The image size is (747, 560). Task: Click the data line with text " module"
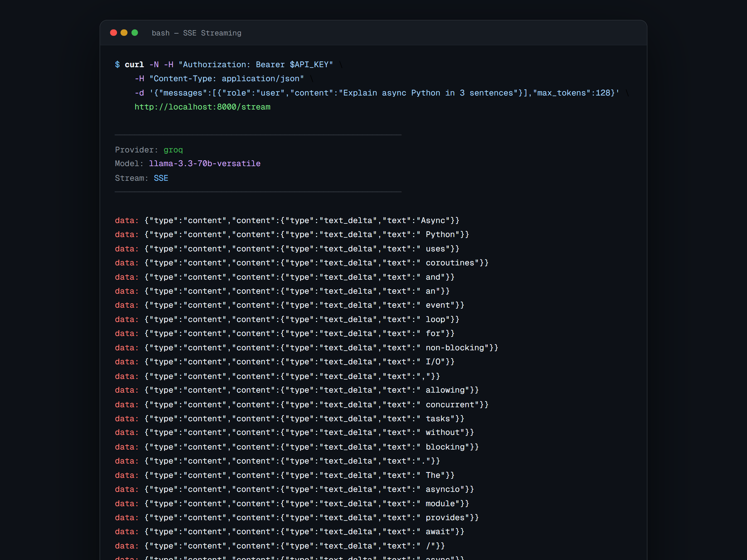tap(292, 504)
